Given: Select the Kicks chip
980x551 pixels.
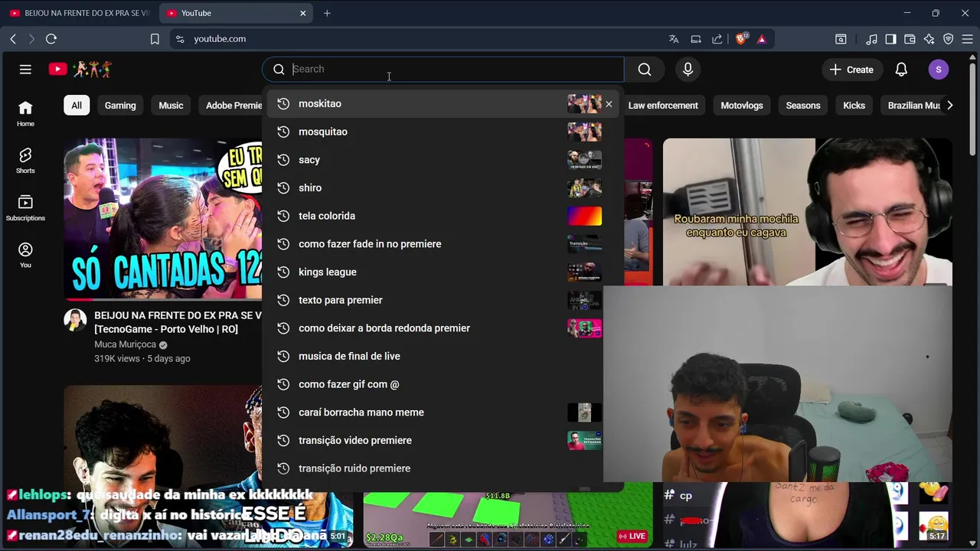Looking at the screenshot, I should click(854, 106).
